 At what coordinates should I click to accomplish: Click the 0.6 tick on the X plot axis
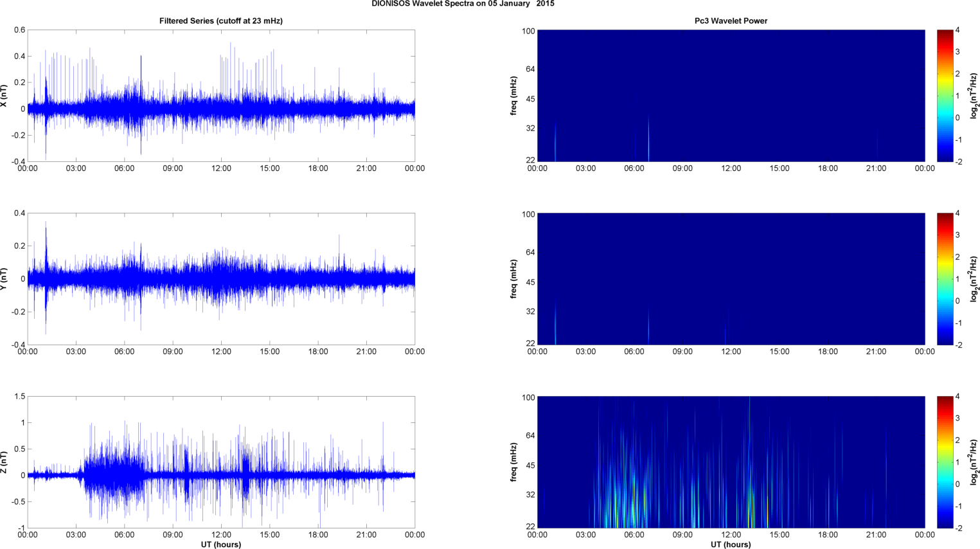pos(20,30)
